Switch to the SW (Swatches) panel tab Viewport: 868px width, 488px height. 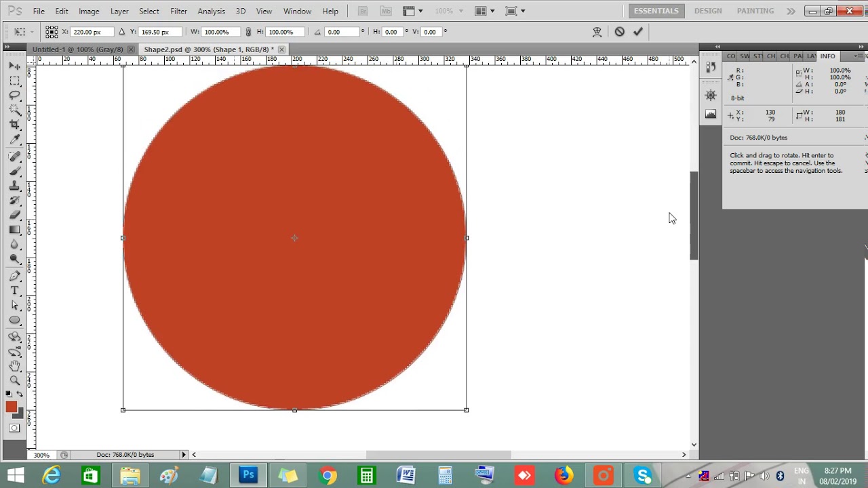pyautogui.click(x=745, y=56)
